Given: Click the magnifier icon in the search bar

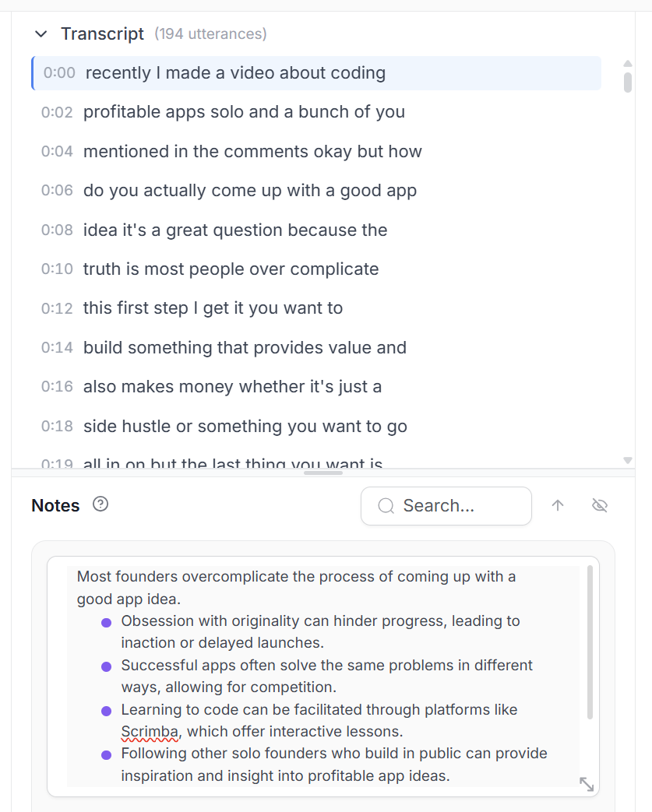Looking at the screenshot, I should click(x=386, y=506).
